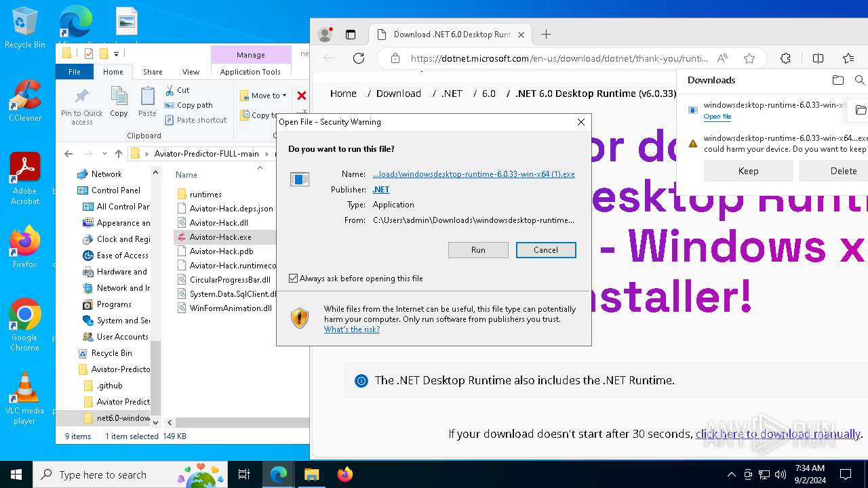868x488 pixels.
Task: Select Aviator-Hack.deps.json in the file list
Action: (x=231, y=209)
